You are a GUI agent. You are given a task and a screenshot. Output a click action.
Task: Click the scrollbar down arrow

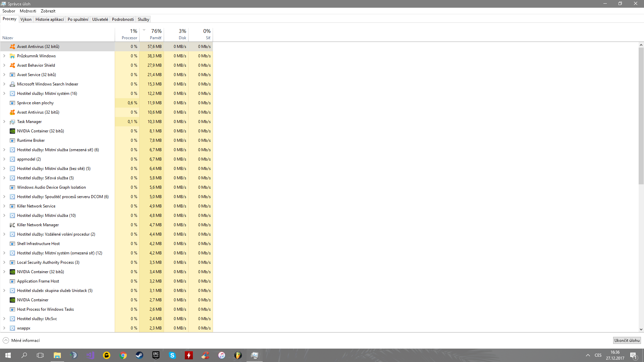coord(641,329)
